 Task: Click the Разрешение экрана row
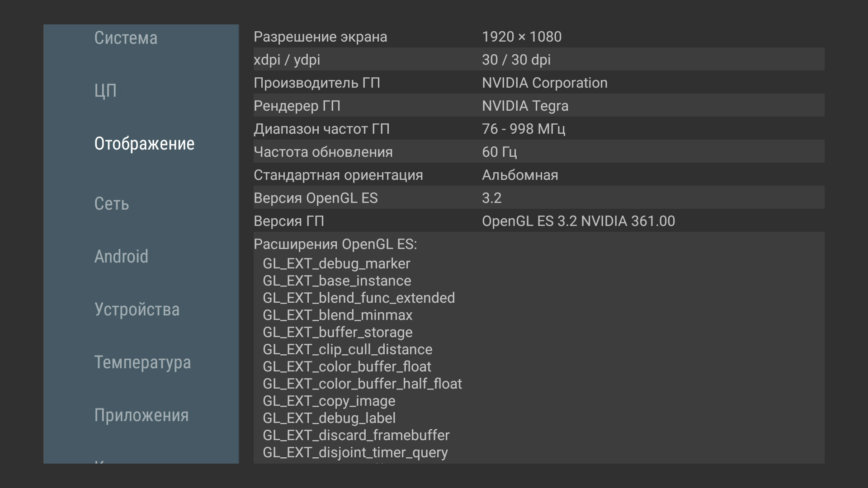538,37
